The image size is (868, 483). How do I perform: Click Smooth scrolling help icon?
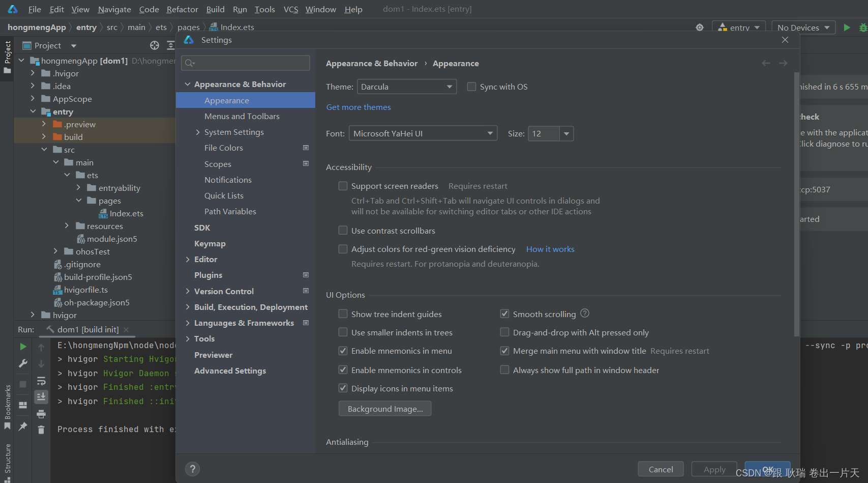click(x=585, y=313)
